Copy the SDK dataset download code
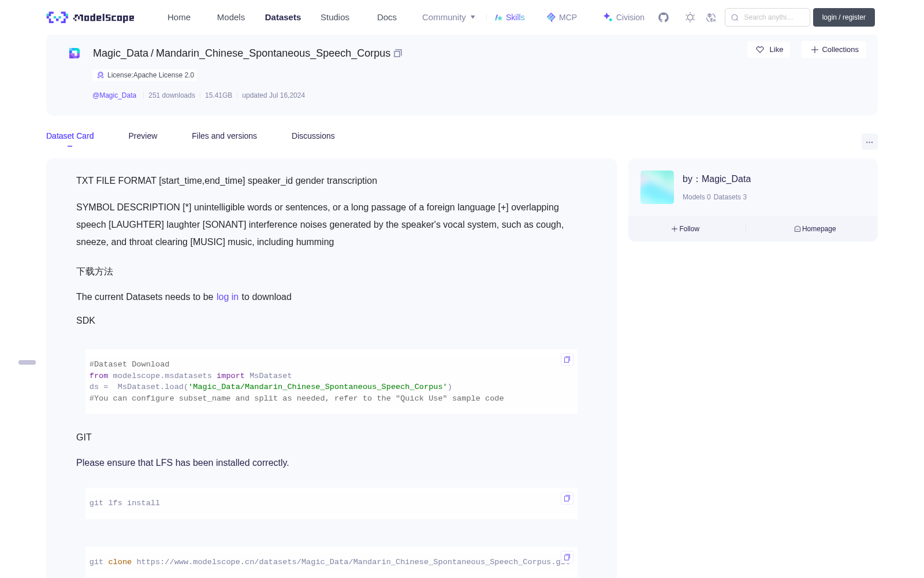This screenshot has width=924, height=578. [567, 360]
